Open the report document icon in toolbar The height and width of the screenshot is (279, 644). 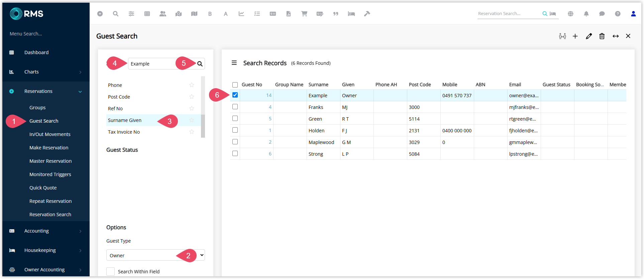289,14
